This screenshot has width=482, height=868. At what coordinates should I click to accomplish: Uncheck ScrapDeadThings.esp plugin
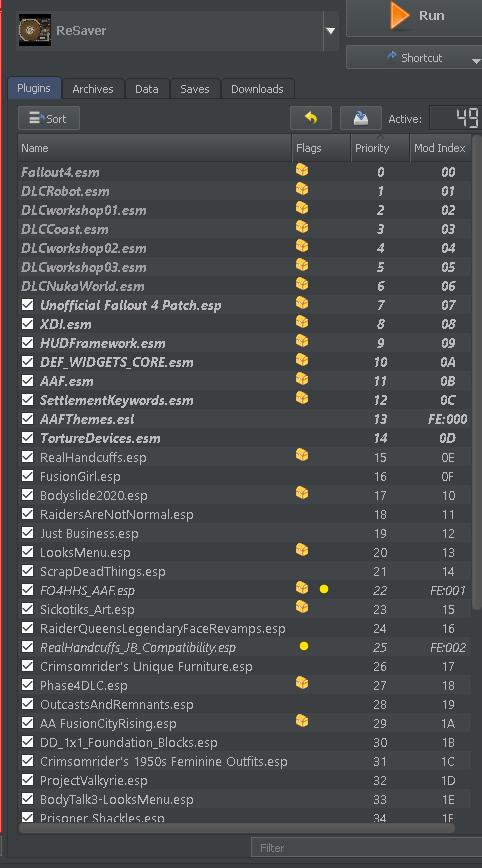click(28, 571)
